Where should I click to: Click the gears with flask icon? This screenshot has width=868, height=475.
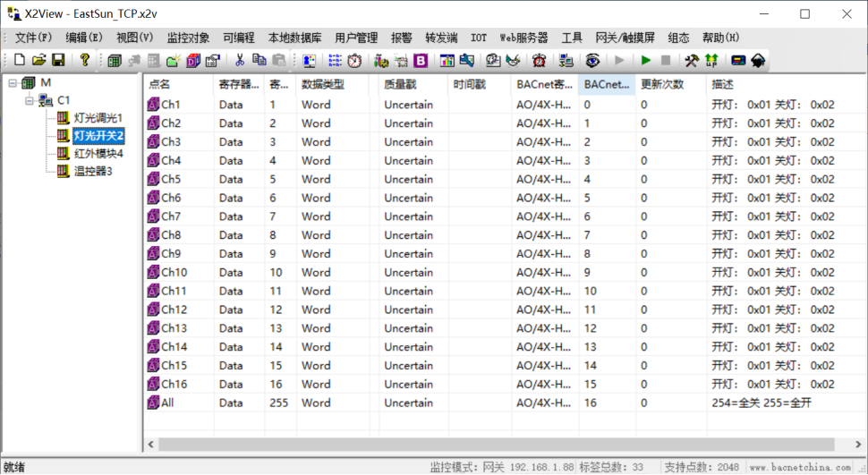[x=381, y=60]
